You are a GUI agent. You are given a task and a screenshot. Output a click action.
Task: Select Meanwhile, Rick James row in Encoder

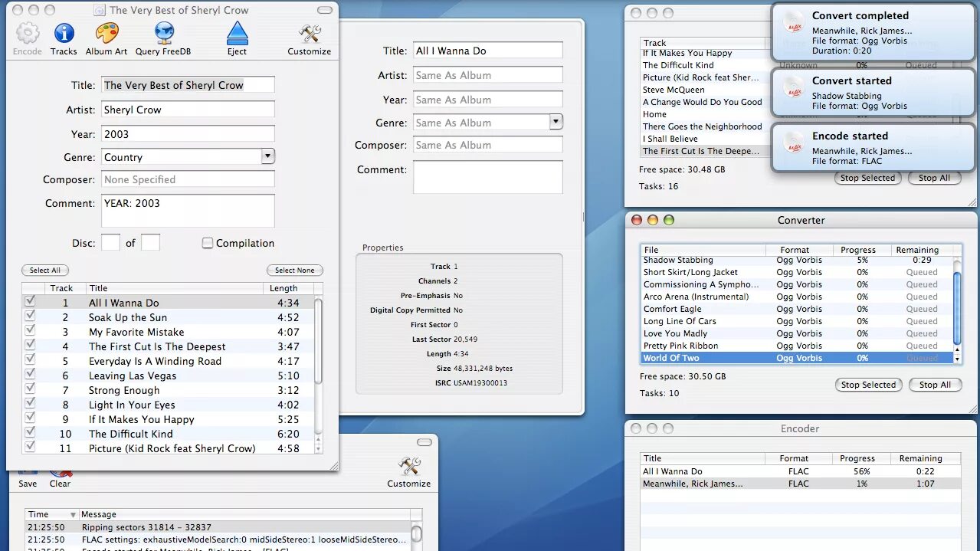(x=801, y=484)
